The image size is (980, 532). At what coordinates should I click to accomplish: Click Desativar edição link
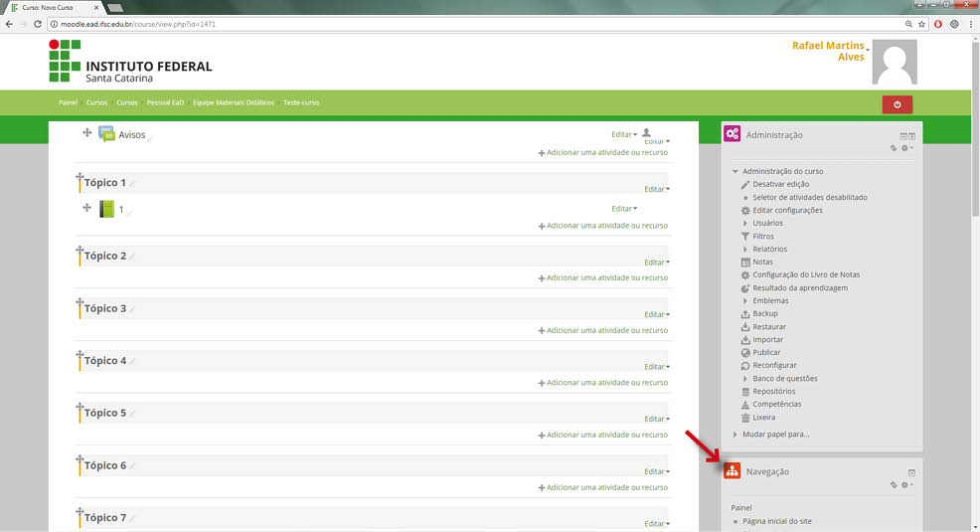pos(780,184)
